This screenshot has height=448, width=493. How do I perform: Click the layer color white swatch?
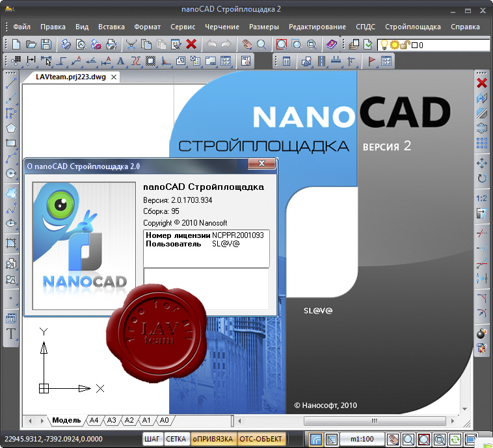pyautogui.click(x=415, y=46)
